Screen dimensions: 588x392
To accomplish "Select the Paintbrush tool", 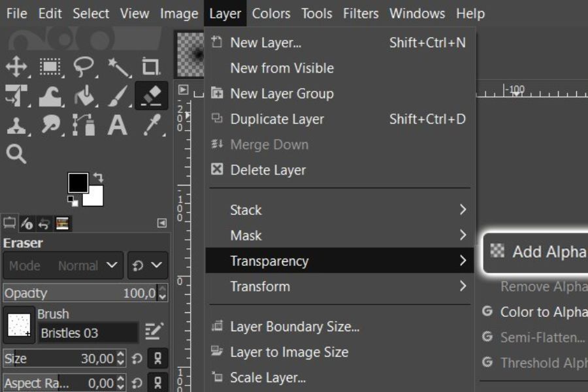I will tap(118, 95).
